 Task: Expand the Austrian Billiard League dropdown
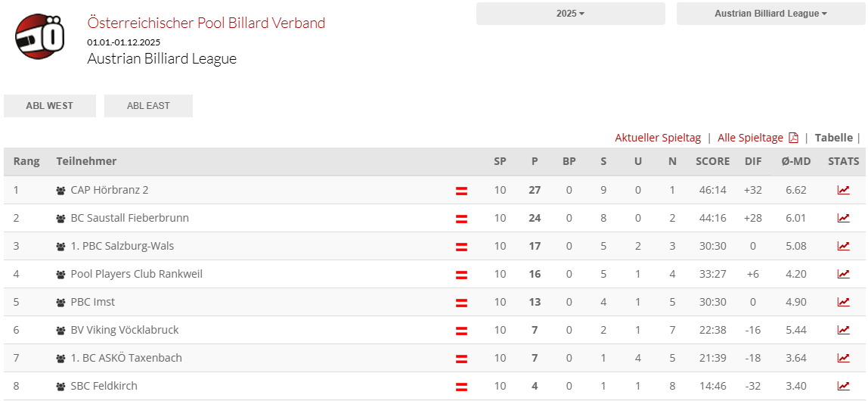click(770, 14)
